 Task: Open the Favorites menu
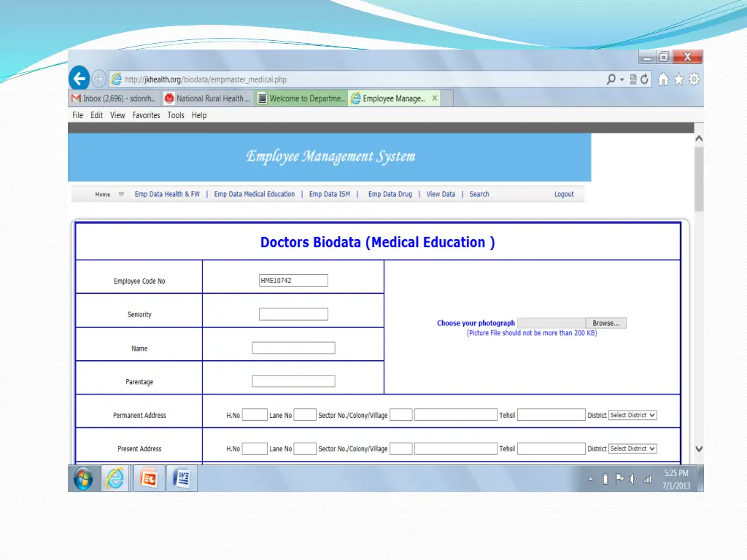coord(146,115)
